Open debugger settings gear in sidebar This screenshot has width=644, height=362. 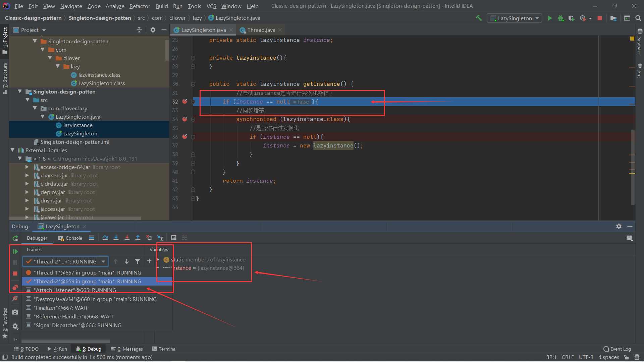click(x=15, y=326)
